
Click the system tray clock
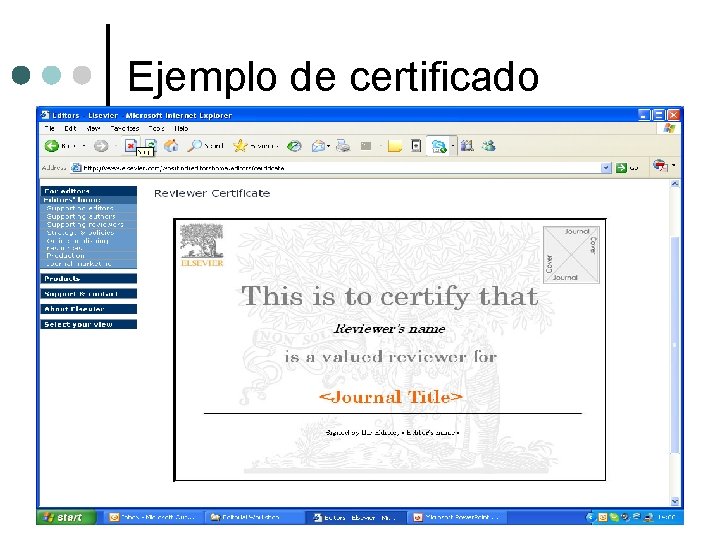[666, 517]
